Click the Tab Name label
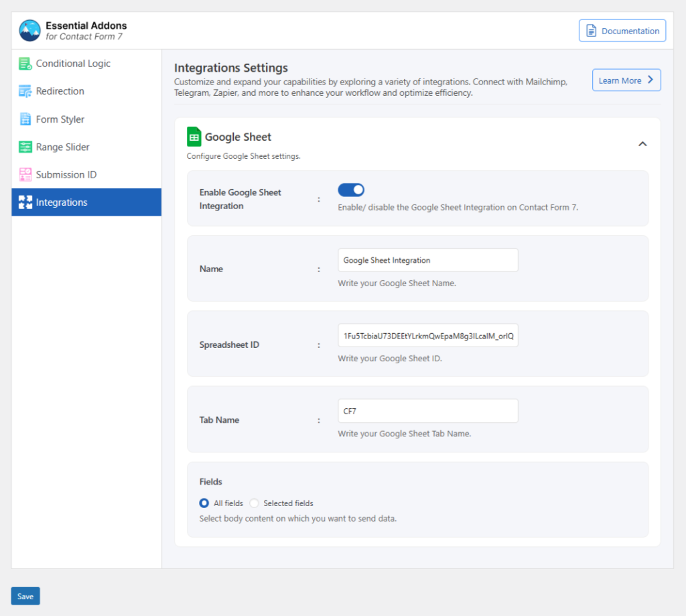The image size is (686, 616). (219, 420)
